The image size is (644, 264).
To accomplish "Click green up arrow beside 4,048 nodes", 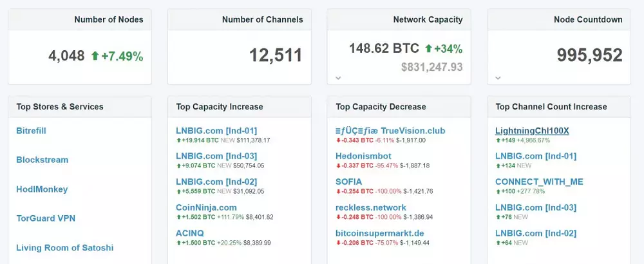I will pyautogui.click(x=95, y=56).
